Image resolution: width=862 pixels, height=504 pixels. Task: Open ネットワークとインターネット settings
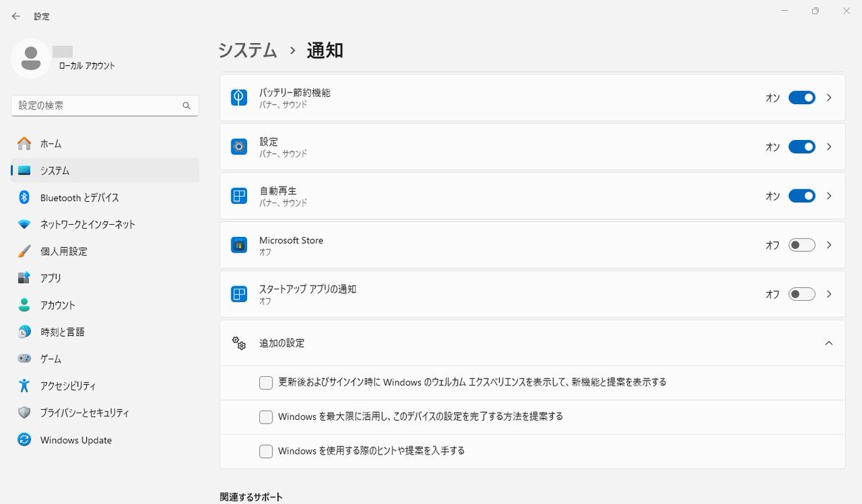pyautogui.click(x=106, y=225)
